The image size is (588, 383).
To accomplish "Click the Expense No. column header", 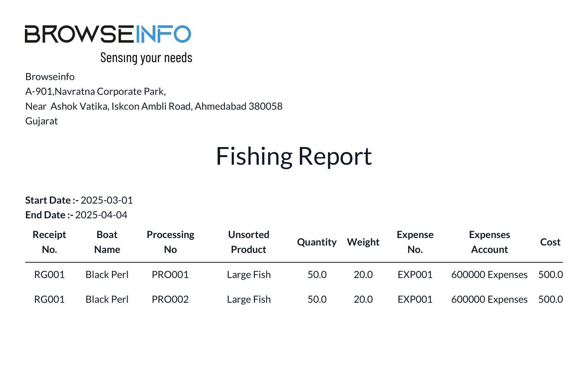I will [x=415, y=242].
